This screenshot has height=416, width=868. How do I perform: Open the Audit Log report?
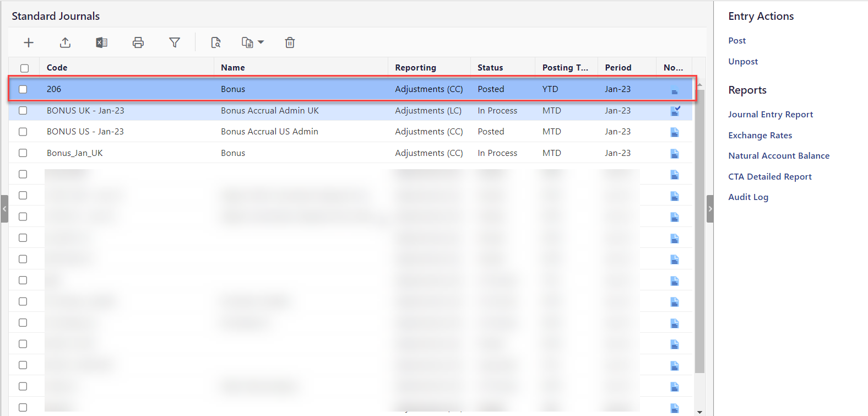point(748,197)
